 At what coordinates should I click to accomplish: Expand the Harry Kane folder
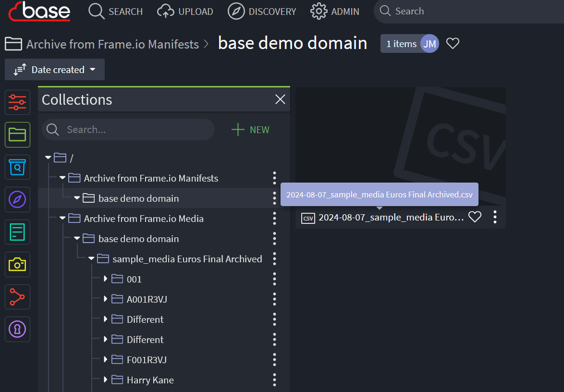pos(105,380)
